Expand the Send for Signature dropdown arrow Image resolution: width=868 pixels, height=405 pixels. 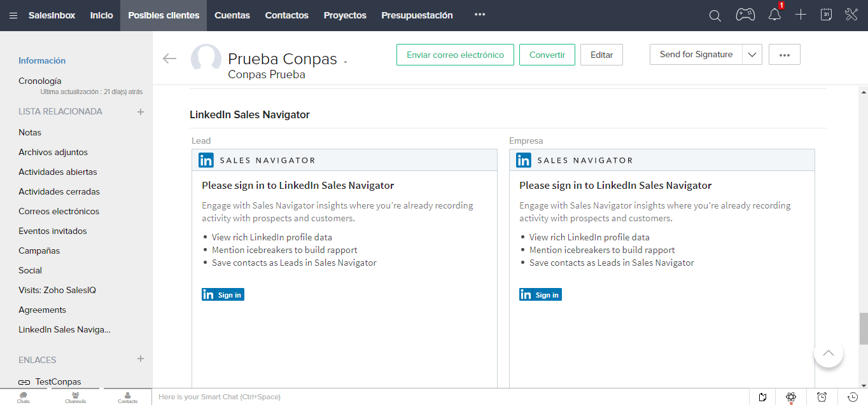tap(752, 55)
